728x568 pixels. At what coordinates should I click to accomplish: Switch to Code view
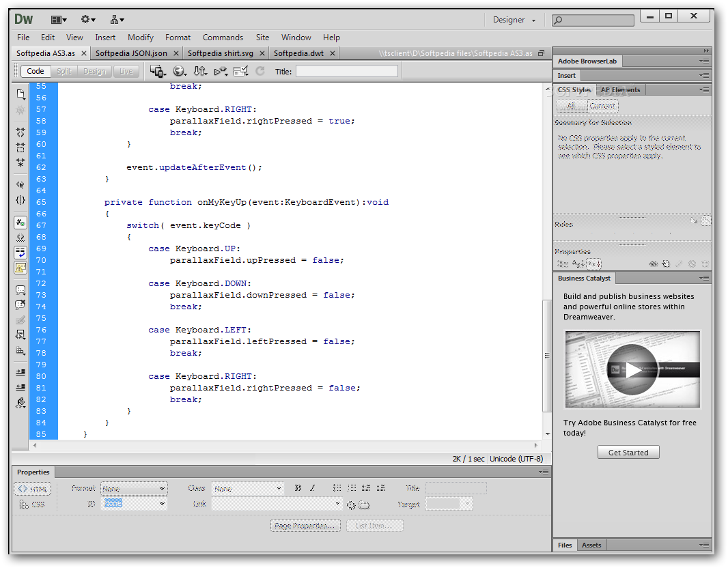click(x=36, y=71)
